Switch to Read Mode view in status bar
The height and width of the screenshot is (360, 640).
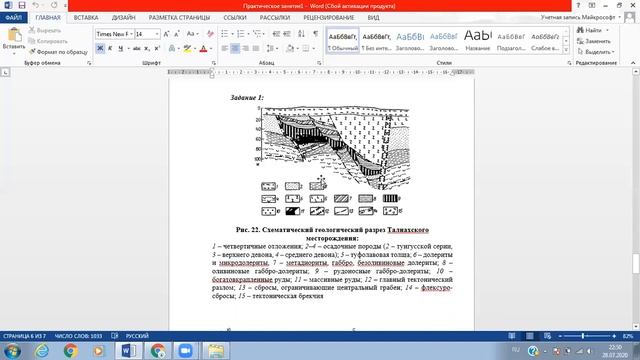point(511,336)
